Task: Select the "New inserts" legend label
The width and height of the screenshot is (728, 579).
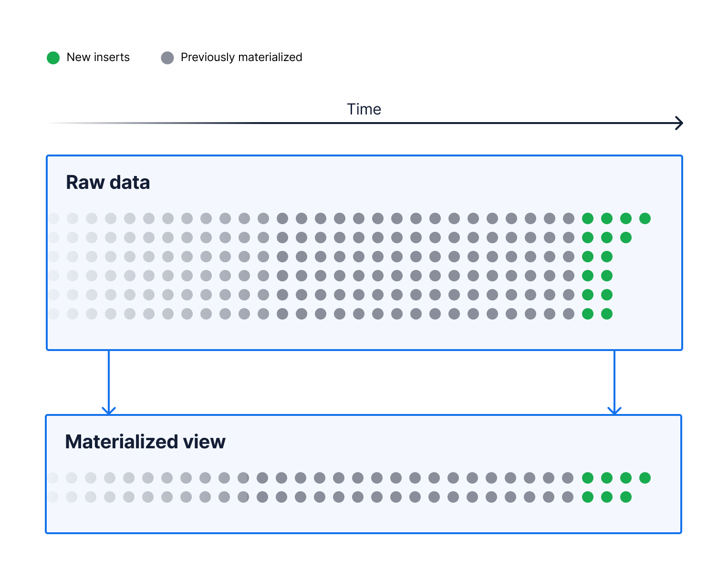Action: click(98, 57)
